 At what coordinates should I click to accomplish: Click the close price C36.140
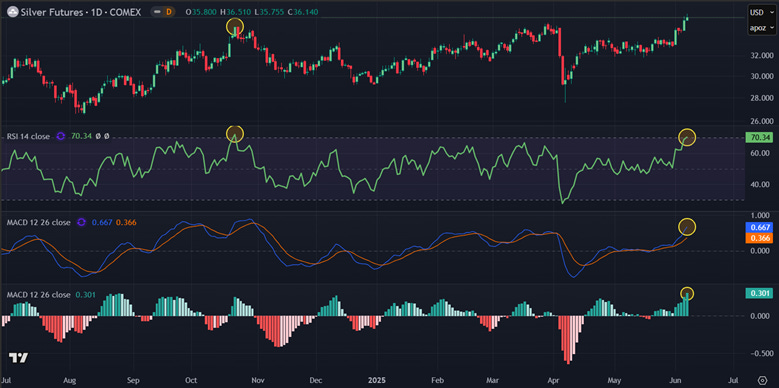(304, 12)
